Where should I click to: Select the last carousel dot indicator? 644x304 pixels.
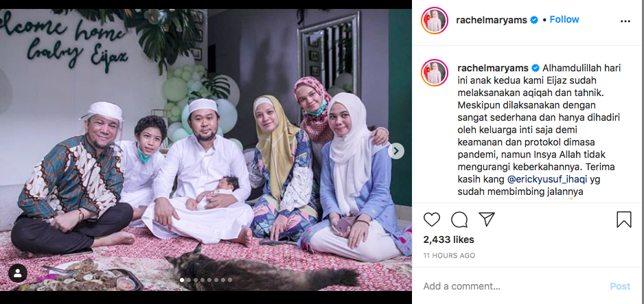pos(230,280)
